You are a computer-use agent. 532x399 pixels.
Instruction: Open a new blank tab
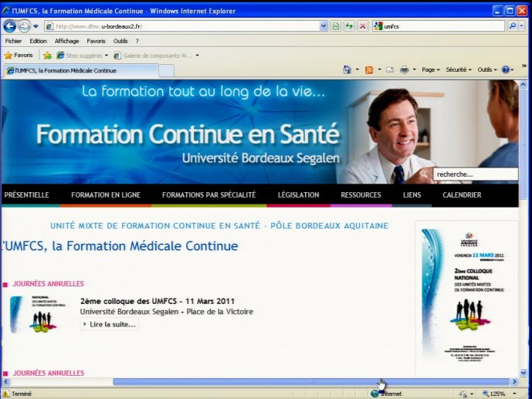166,71
